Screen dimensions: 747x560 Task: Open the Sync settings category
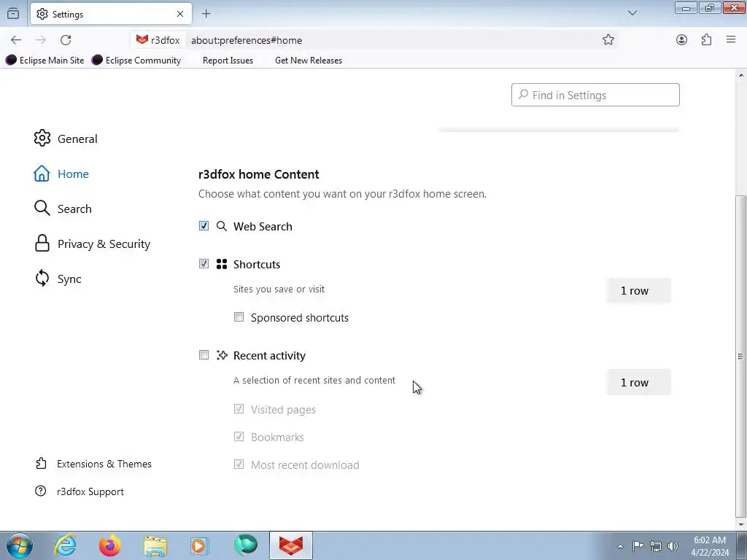click(x=58, y=279)
